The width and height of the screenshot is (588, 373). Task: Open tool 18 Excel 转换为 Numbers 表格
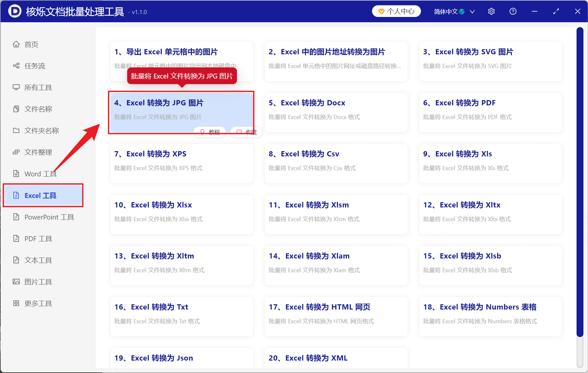point(490,317)
